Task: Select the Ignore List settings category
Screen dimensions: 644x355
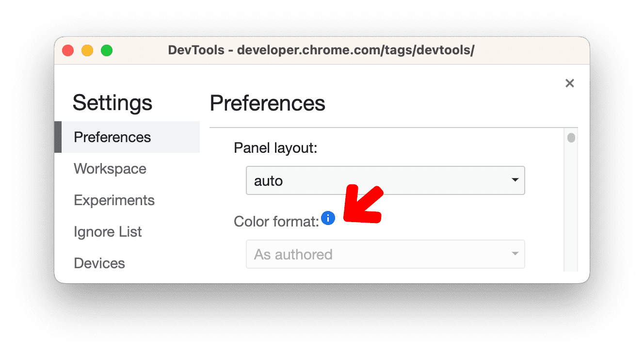Action: [x=108, y=231]
